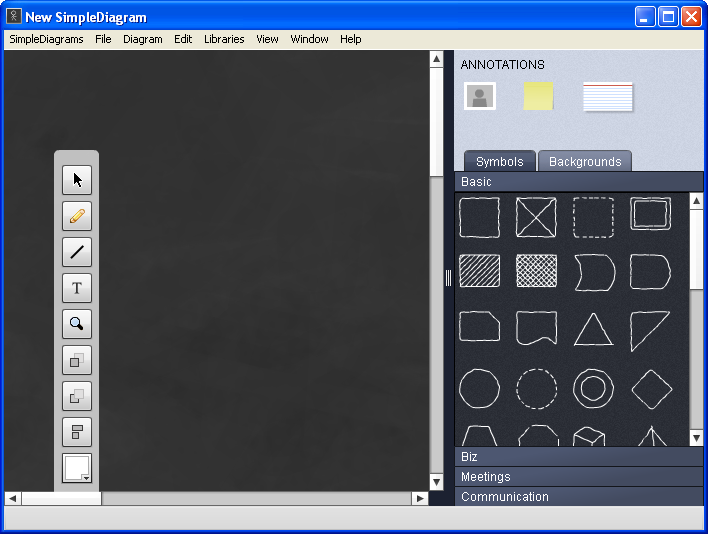Choose the double ring circle symbol
Image resolution: width=708 pixels, height=534 pixels.
(x=593, y=389)
